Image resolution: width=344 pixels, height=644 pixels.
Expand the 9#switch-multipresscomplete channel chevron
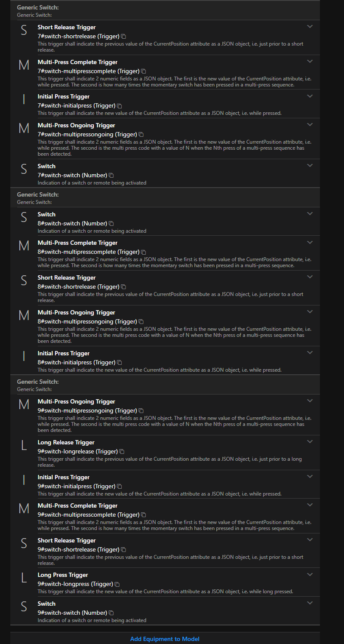pyautogui.click(x=310, y=505)
